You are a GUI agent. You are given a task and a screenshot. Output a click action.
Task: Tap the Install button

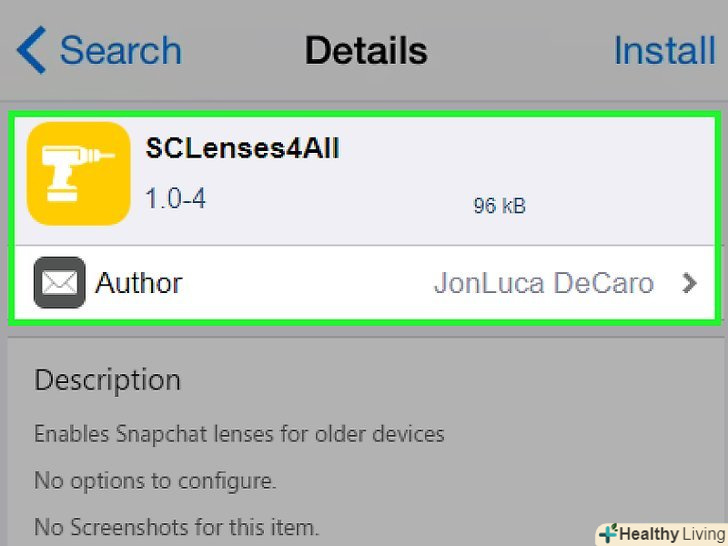663,51
